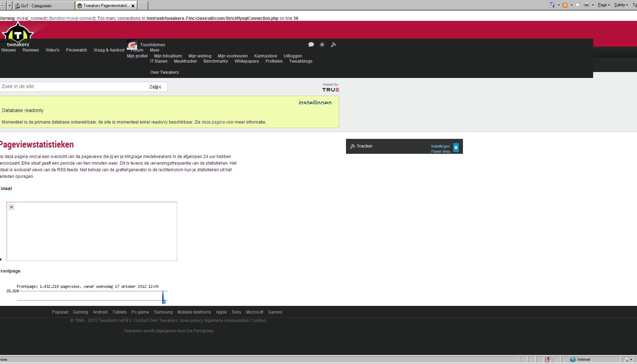Navigate to Pricewatch
This screenshot has height=364, width=637.
click(x=77, y=50)
